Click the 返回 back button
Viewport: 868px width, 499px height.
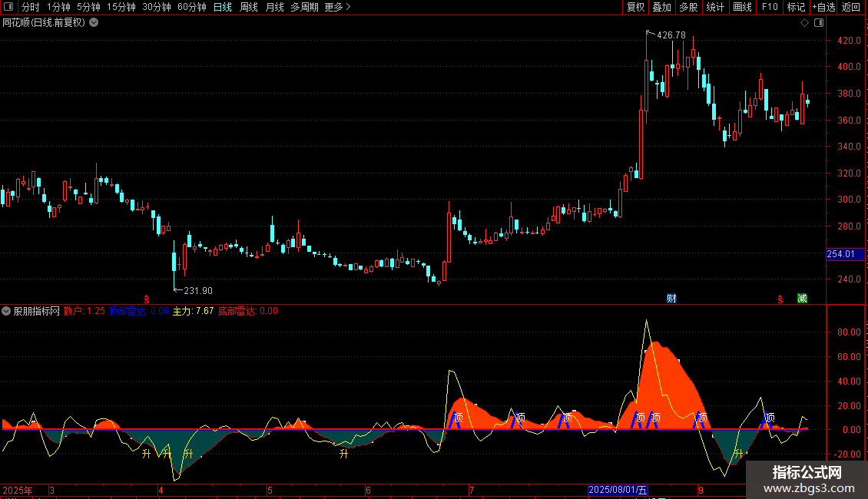tap(851, 7)
